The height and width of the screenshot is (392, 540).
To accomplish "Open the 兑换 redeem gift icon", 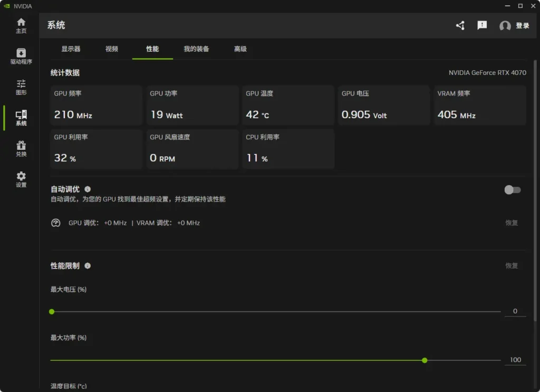I will (21, 149).
